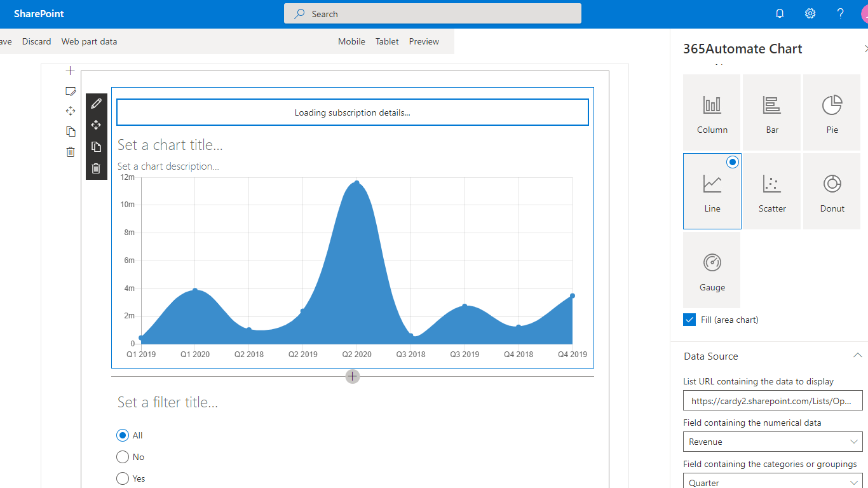This screenshot has height=488, width=868.
Task: Select the Gauge chart type
Action: pyautogui.click(x=712, y=270)
